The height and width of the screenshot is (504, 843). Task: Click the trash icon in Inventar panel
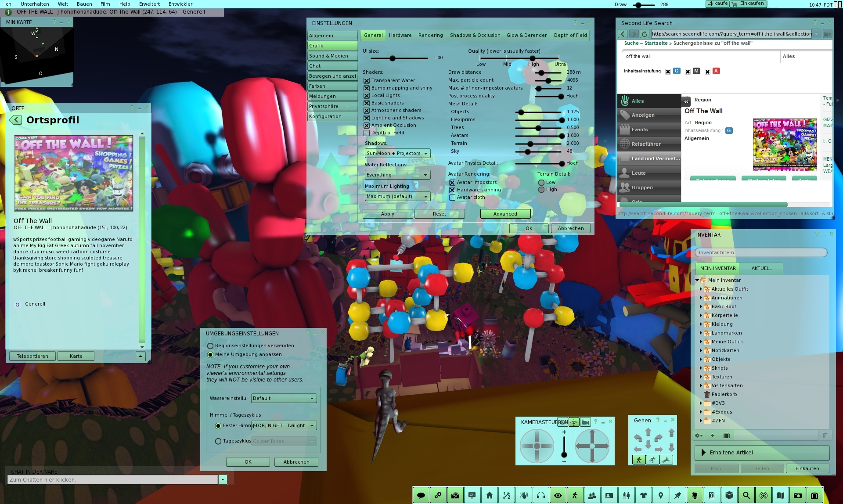tap(825, 436)
